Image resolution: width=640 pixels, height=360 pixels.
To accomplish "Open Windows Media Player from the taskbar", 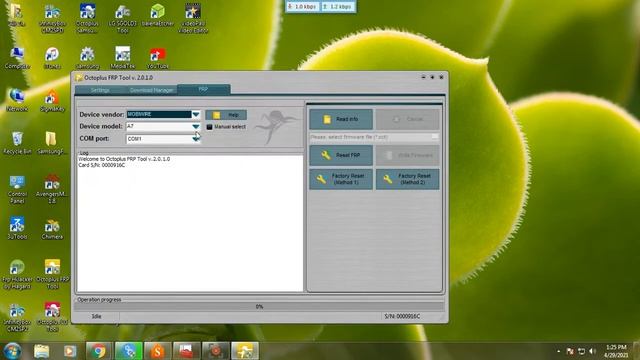I will (x=70, y=351).
